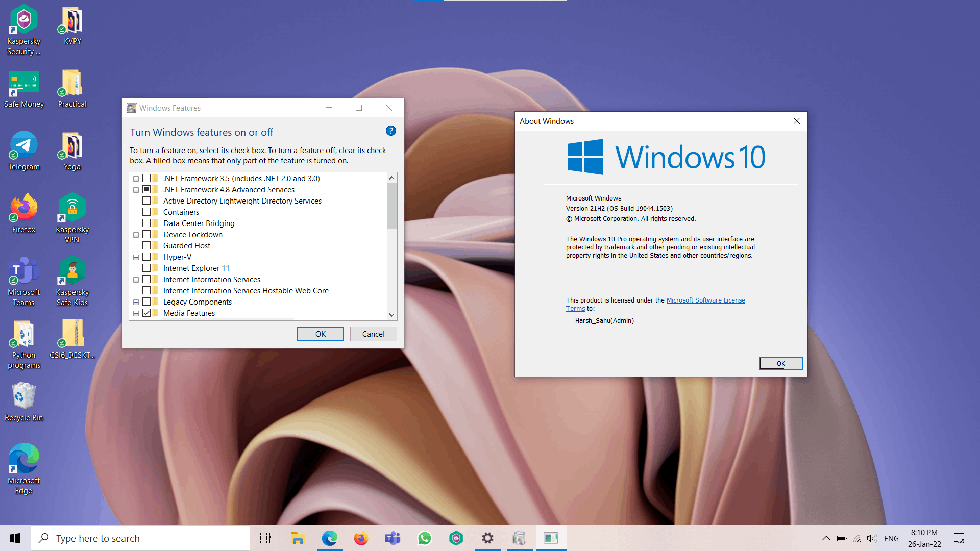Check the Containers feature box

tap(146, 212)
